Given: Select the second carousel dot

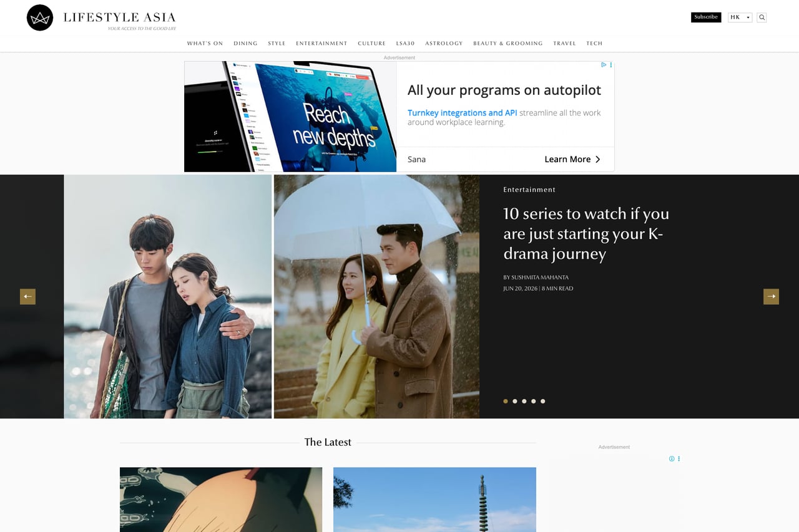Looking at the screenshot, I should [515, 401].
